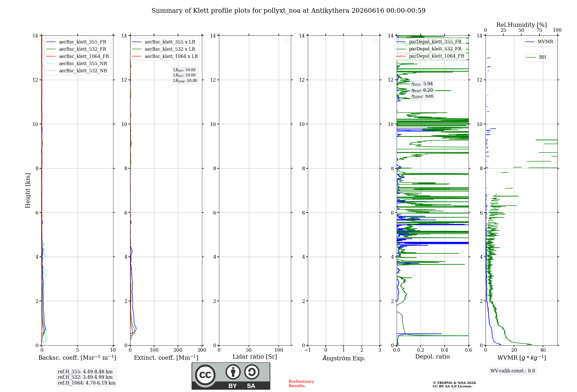Click parDepol_klett_355_FR legend entry
Image resolution: width=577 pixels, height=392 pixels.
429,42
